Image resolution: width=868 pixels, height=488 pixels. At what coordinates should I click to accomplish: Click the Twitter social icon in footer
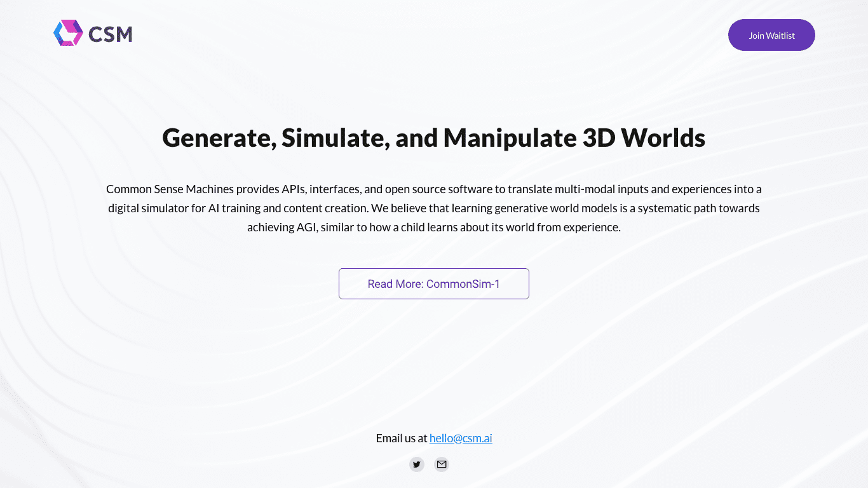(x=417, y=464)
